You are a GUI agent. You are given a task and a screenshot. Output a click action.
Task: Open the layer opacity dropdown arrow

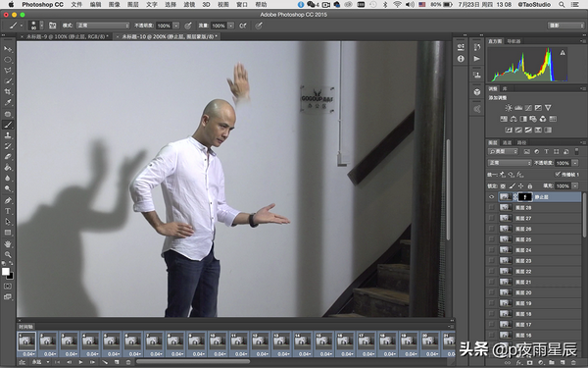[x=575, y=163]
